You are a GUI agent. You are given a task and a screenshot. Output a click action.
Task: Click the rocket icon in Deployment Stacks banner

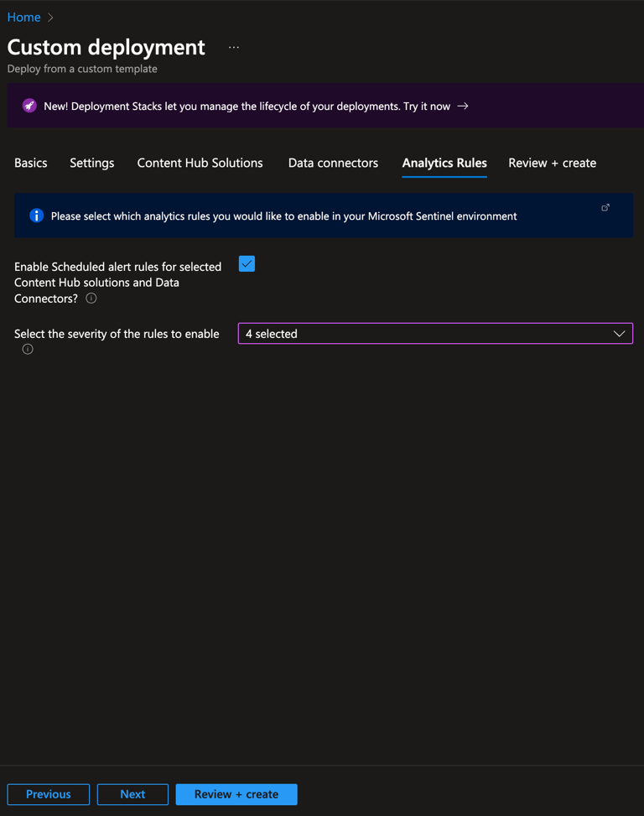pyautogui.click(x=29, y=106)
